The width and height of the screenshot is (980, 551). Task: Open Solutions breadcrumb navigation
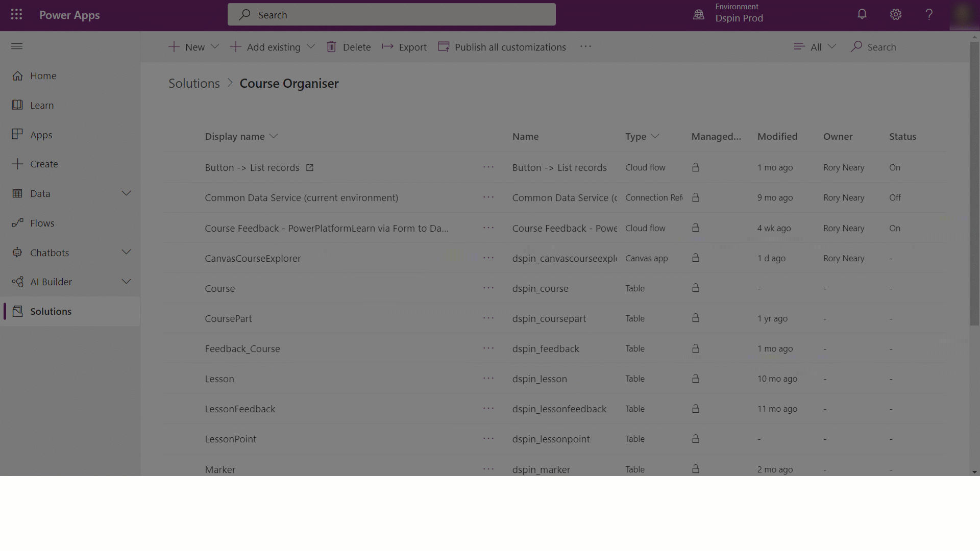194,82
